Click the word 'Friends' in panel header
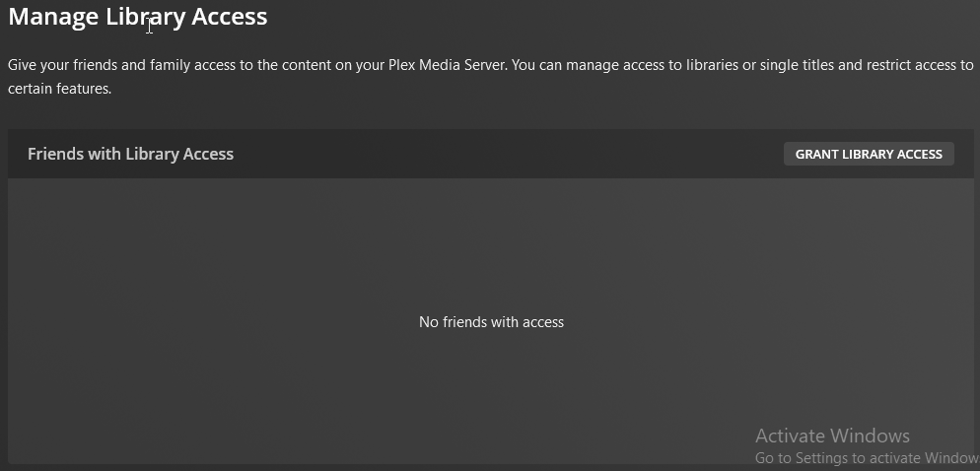Viewport: 980px width, 471px height. coord(56,154)
